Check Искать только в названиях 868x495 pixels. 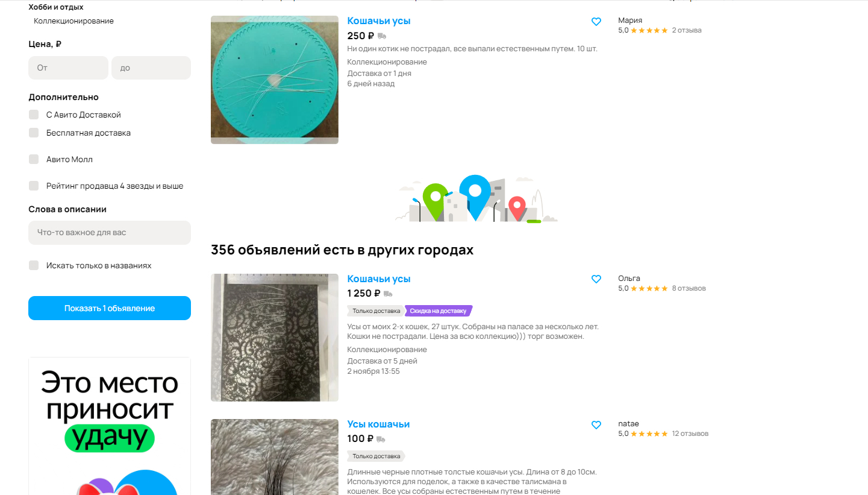(x=34, y=265)
